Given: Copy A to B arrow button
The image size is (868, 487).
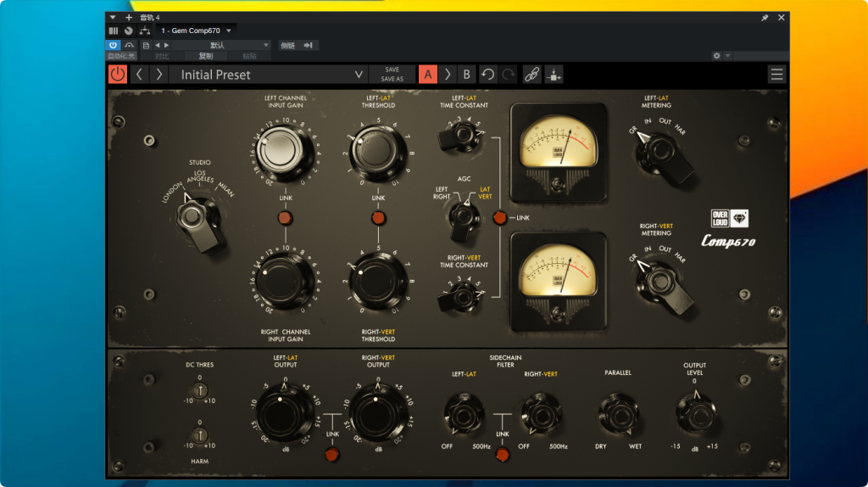Looking at the screenshot, I should [x=448, y=75].
